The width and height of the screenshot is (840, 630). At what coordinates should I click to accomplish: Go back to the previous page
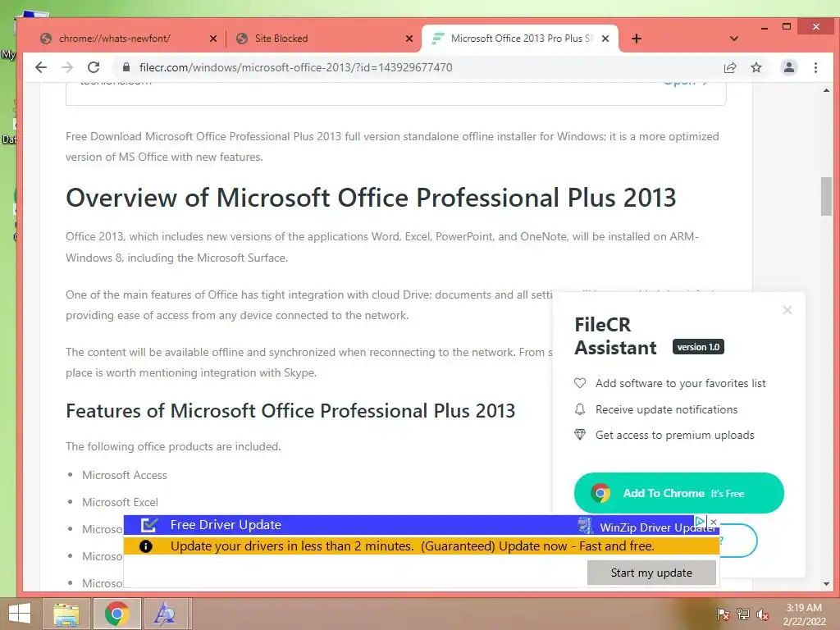[41, 67]
